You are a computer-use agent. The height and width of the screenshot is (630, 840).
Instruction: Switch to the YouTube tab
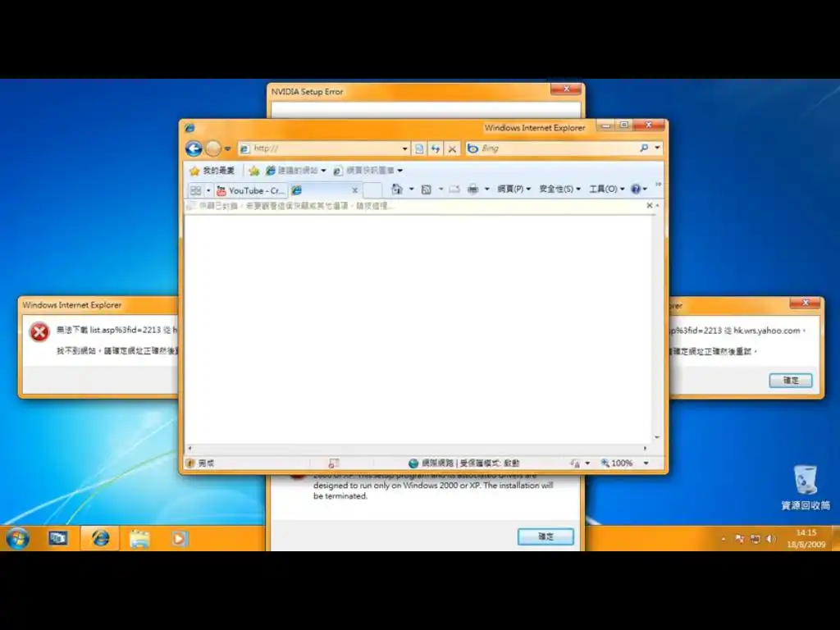tap(251, 190)
